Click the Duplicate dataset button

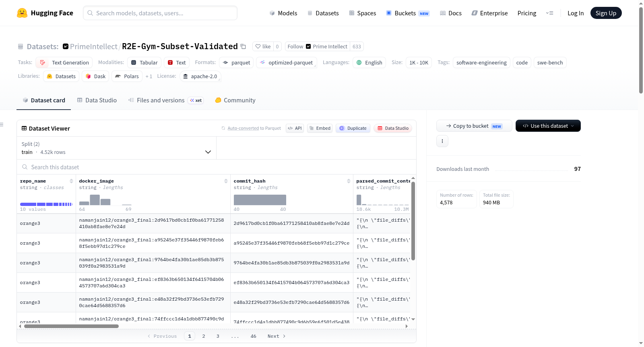point(353,128)
